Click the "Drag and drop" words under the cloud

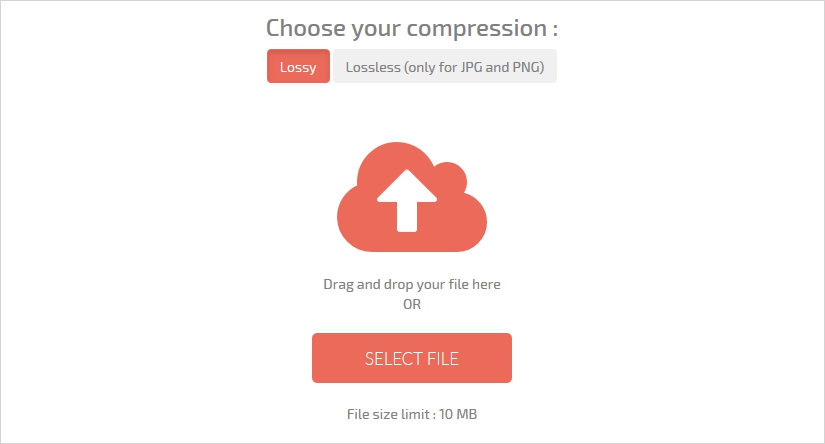point(365,284)
